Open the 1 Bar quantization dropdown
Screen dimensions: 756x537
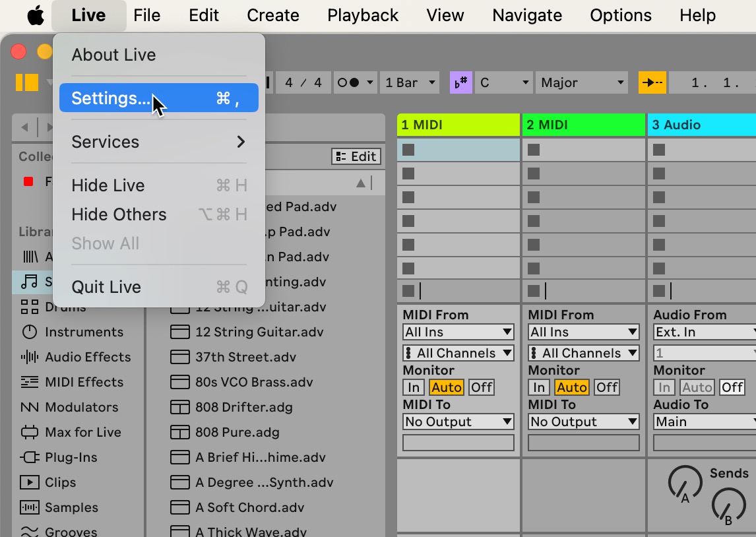(410, 83)
